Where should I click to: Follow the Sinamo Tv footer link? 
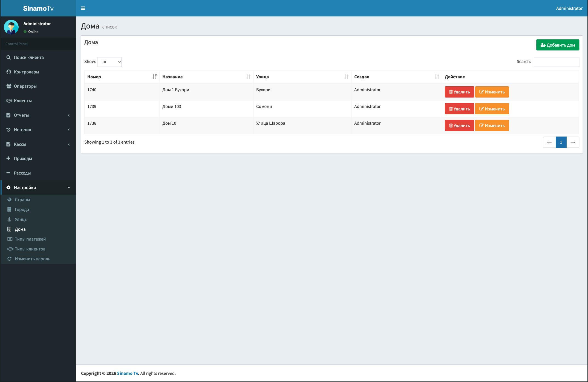(128, 373)
